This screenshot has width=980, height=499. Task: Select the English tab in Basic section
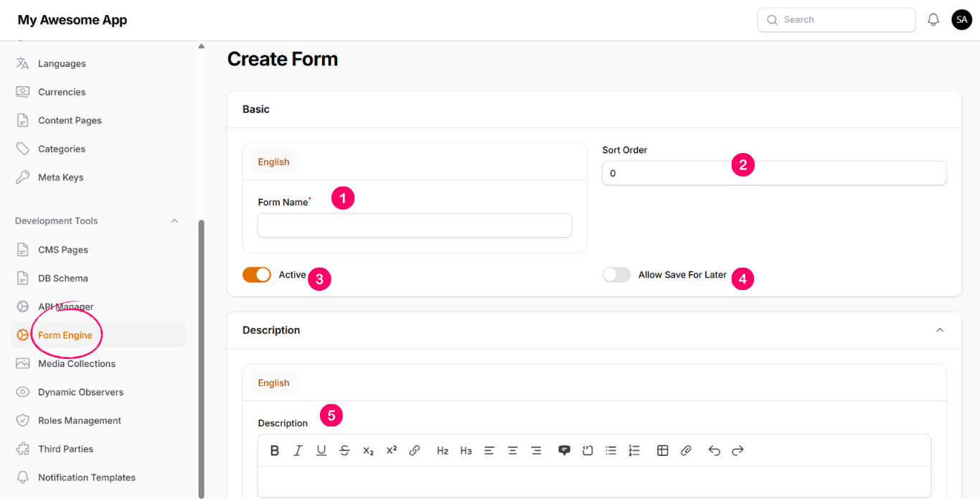tap(273, 162)
